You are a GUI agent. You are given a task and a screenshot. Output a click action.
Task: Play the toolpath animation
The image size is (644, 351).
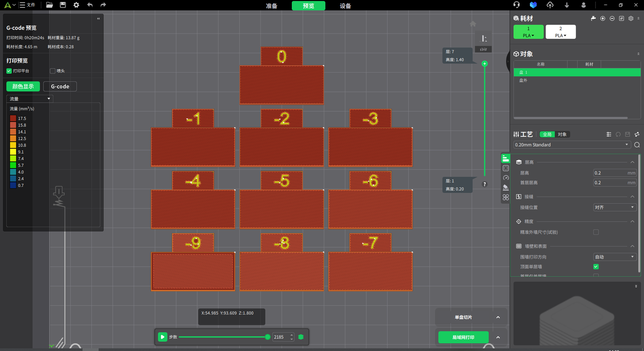tap(163, 337)
